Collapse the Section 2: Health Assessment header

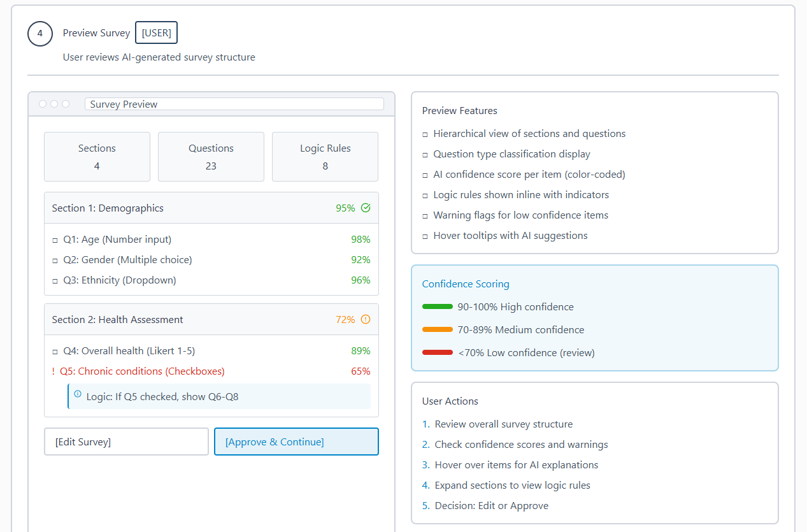(x=211, y=319)
